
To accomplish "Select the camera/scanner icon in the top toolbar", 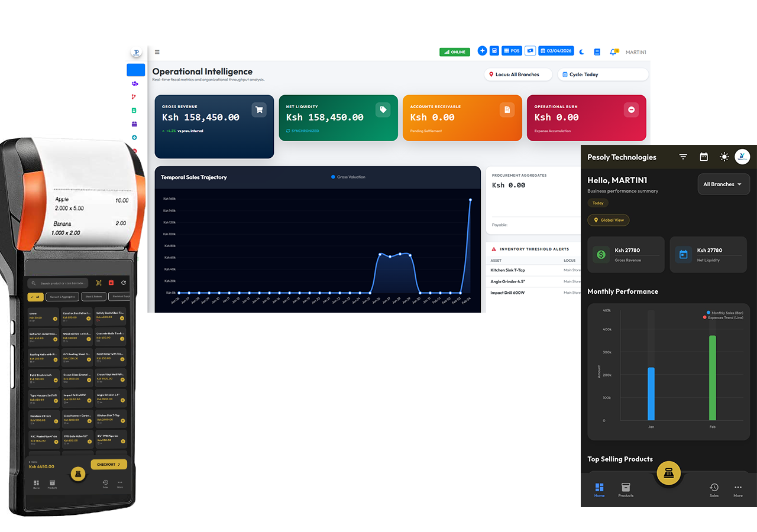I will click(530, 51).
